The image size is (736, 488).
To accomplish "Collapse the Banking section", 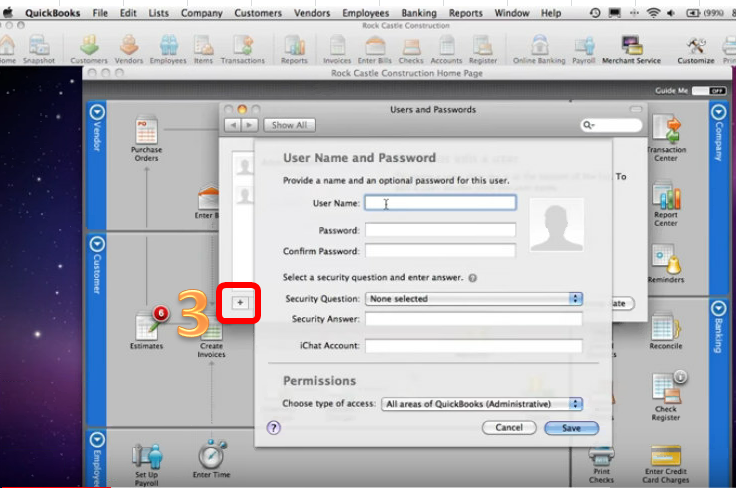I will click(718, 308).
